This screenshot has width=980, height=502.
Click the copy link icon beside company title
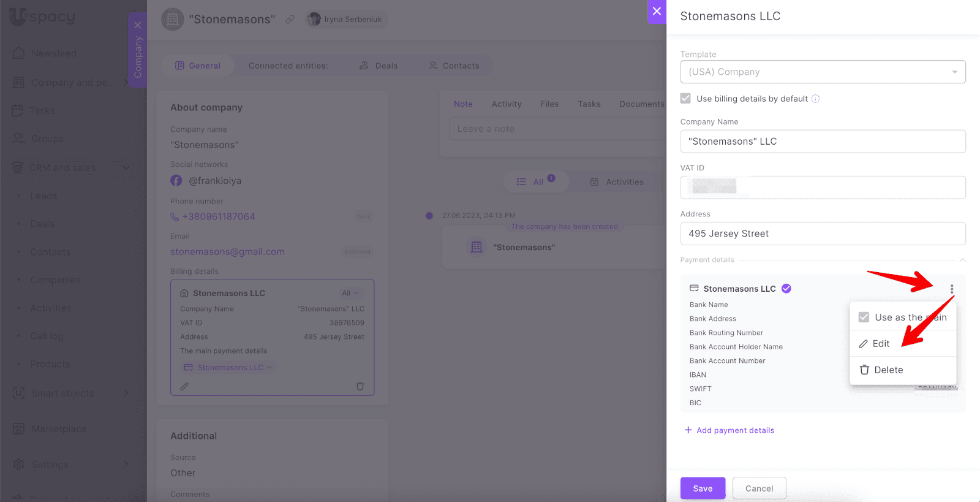pyautogui.click(x=290, y=20)
